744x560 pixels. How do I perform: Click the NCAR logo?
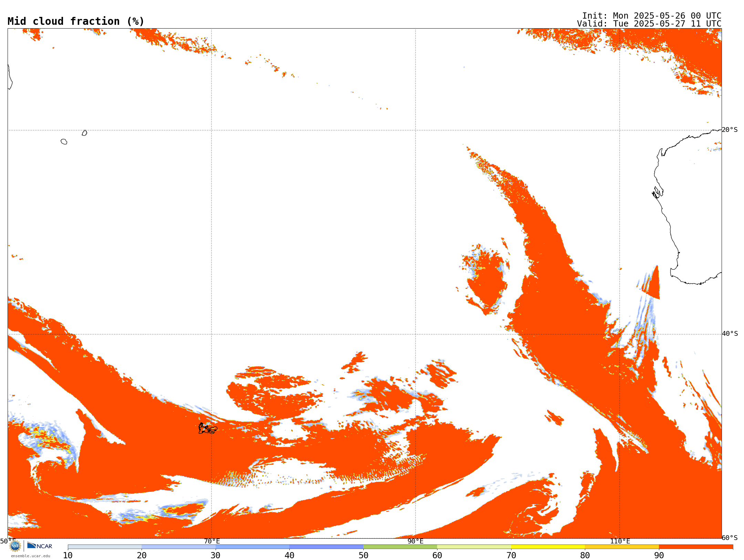(x=40, y=546)
